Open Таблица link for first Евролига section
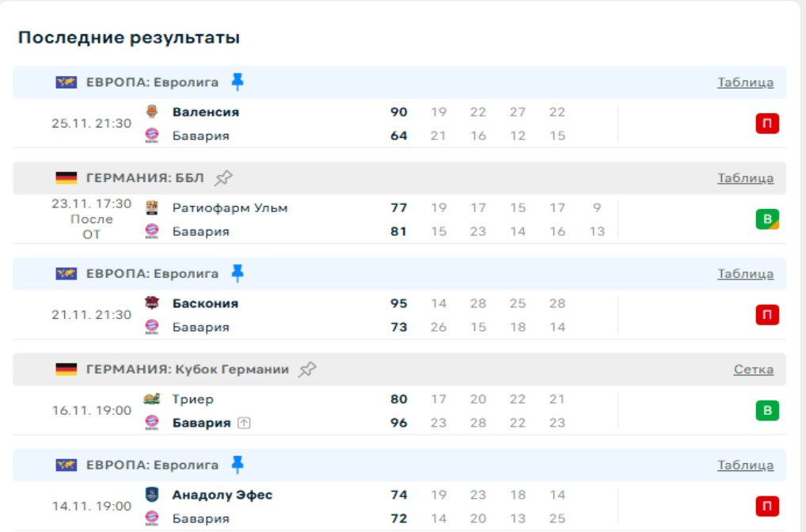Image resolution: width=806 pixels, height=532 pixels. click(745, 82)
